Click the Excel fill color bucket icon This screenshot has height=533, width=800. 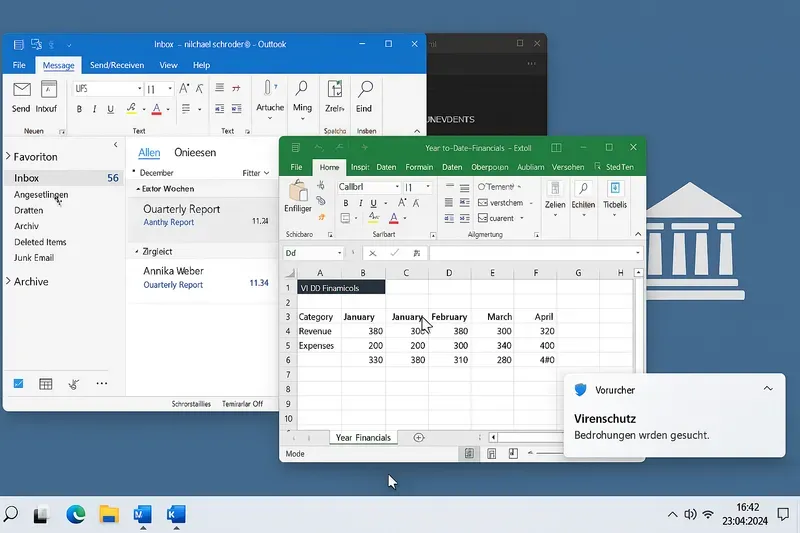[x=374, y=218]
